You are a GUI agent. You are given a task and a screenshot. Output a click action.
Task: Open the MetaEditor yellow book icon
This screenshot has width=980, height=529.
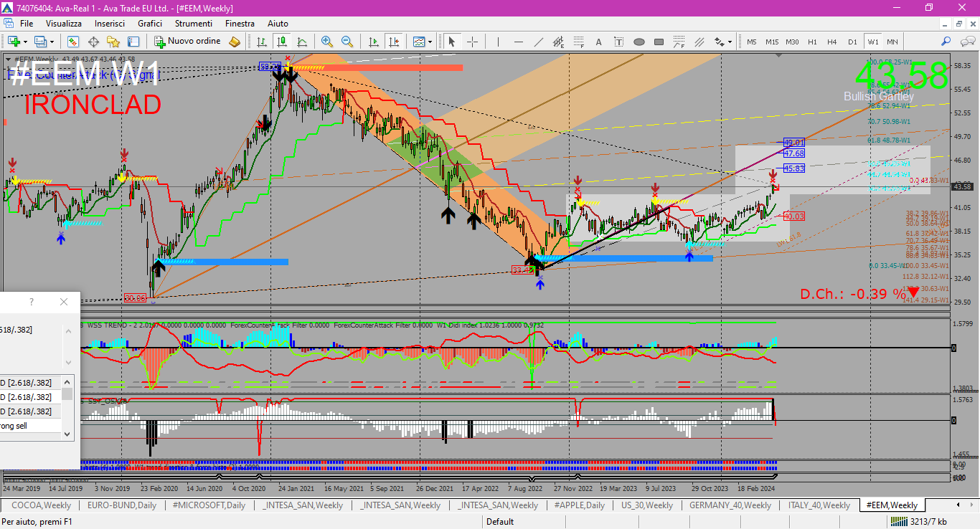pos(234,42)
